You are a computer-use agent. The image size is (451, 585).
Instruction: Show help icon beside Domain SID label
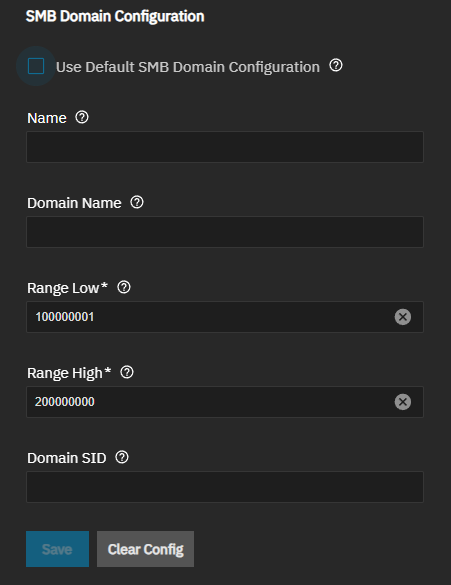[122, 457]
